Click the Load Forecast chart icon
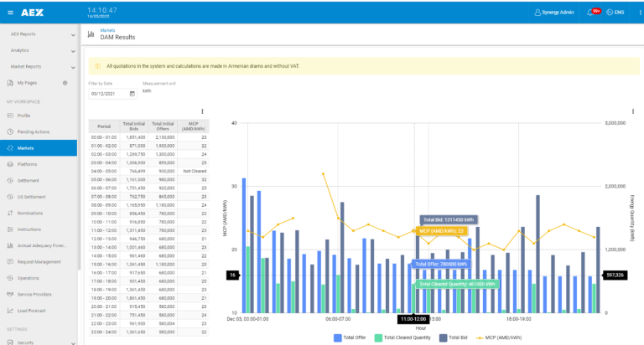Viewport: 644px width, 345px height. [x=10, y=311]
